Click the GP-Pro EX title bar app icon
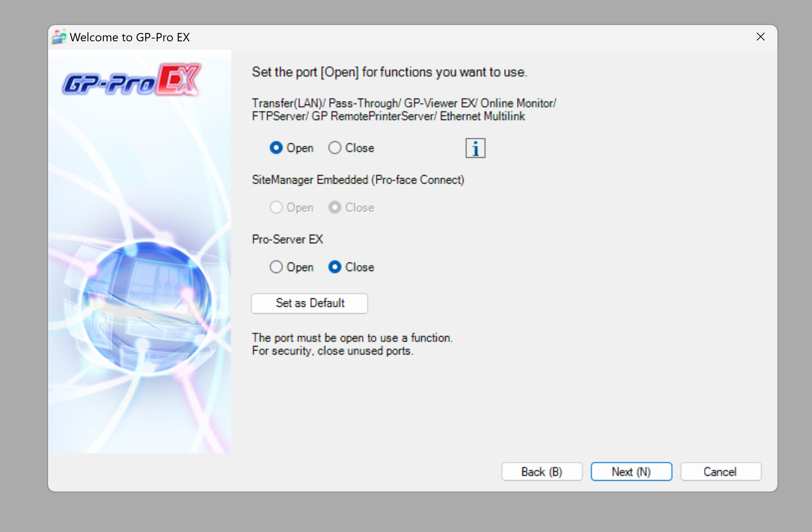 (x=59, y=37)
